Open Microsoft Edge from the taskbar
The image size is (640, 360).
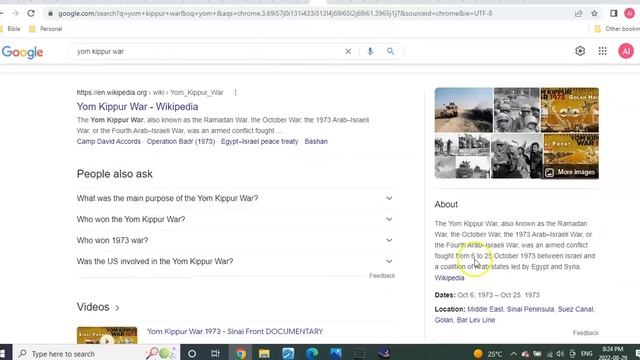click(312, 353)
